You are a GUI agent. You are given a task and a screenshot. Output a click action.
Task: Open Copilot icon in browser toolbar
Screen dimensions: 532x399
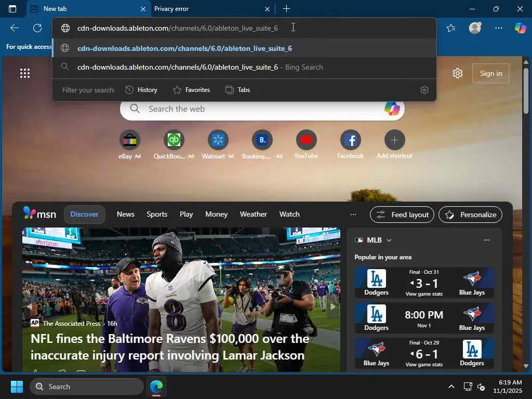coord(520,28)
